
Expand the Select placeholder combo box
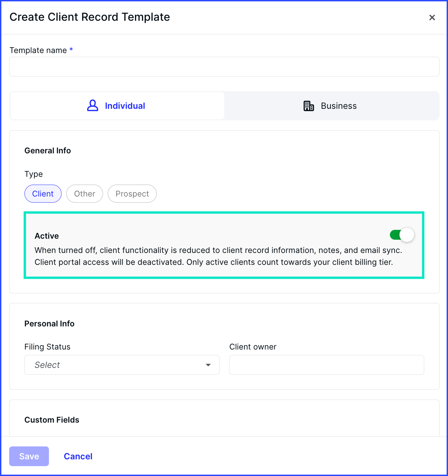tap(122, 365)
